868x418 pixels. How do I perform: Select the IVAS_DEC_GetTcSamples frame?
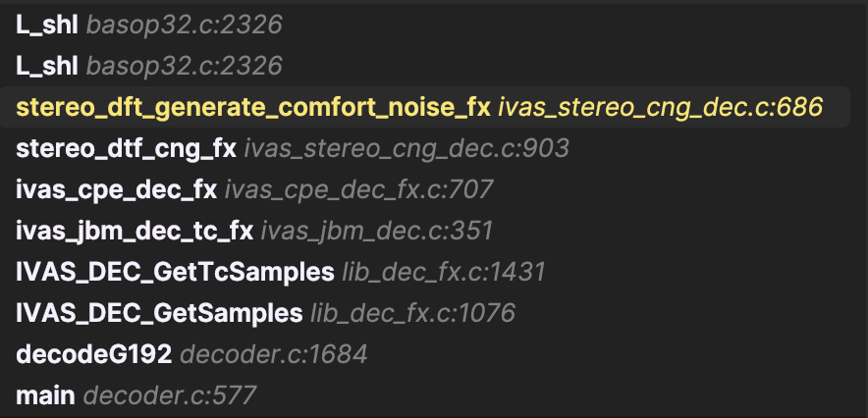pyautogui.click(x=175, y=273)
